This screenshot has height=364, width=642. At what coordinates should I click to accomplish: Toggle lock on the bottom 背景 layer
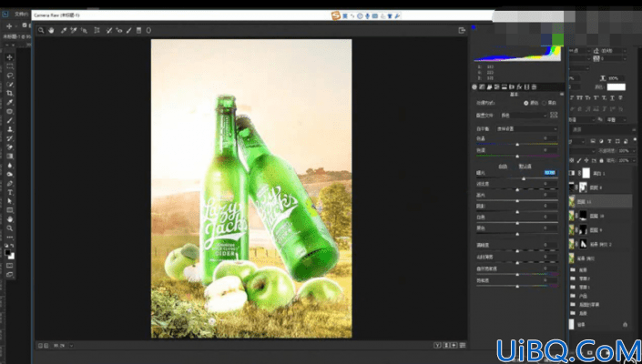click(625, 325)
